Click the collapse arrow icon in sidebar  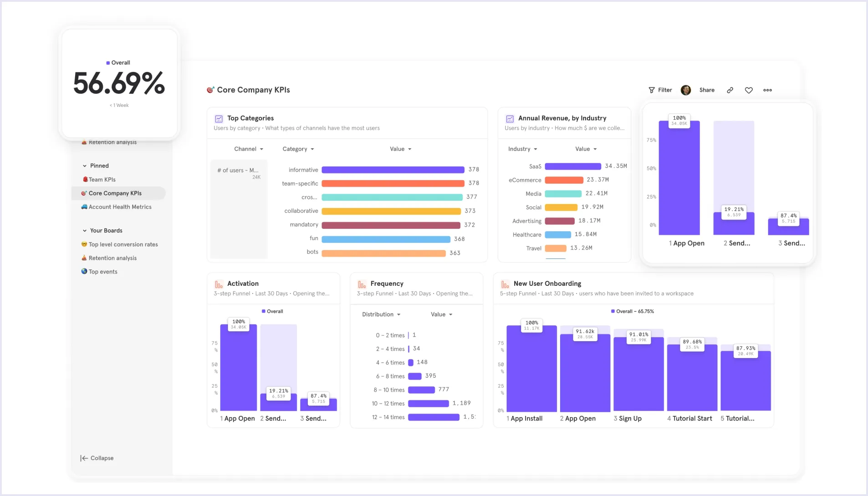84,458
